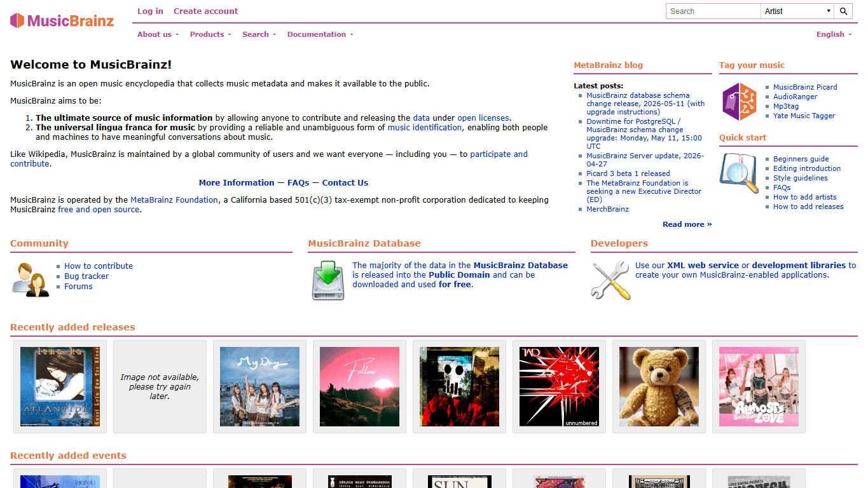Open the Bug tracker link
This screenshot has height=488, width=868.
point(86,276)
